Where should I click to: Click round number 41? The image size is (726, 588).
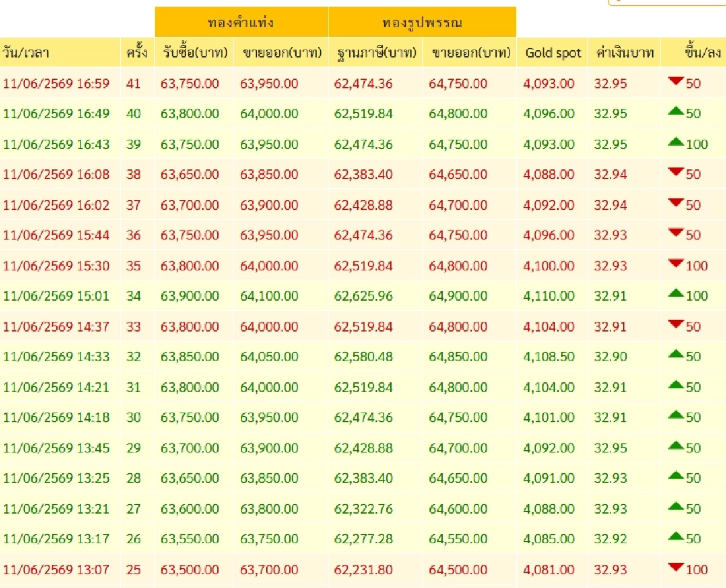click(x=133, y=83)
